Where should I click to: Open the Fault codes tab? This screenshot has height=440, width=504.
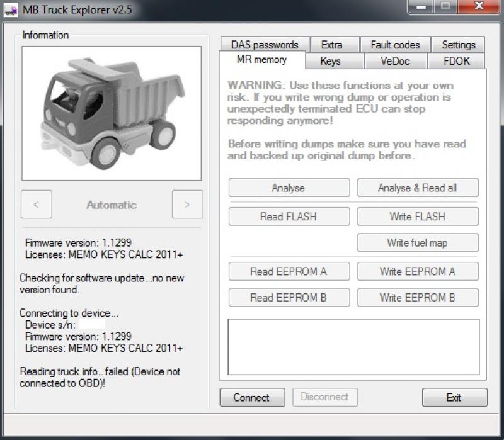point(395,45)
